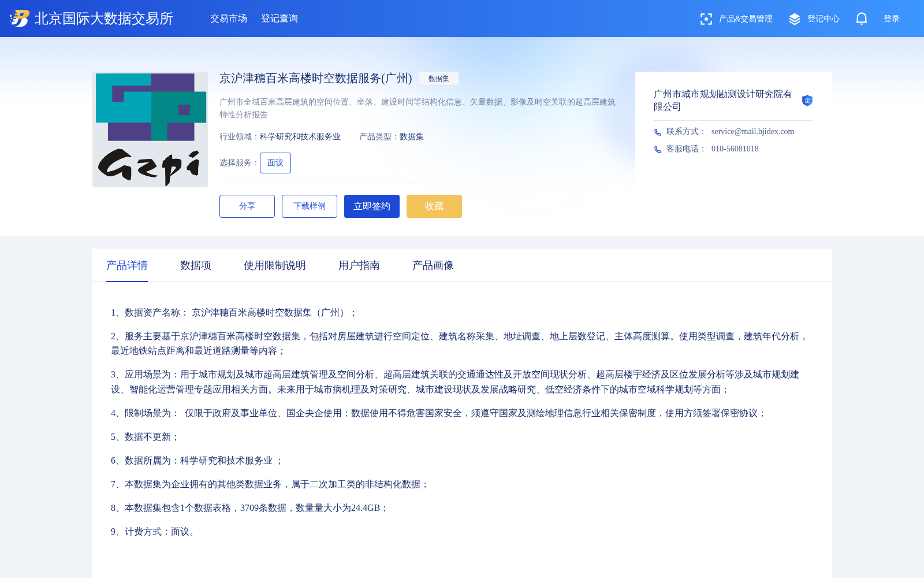This screenshot has width=924, height=578.
Task: Click the site title 北京国际大数据交易所
Action: (104, 18)
